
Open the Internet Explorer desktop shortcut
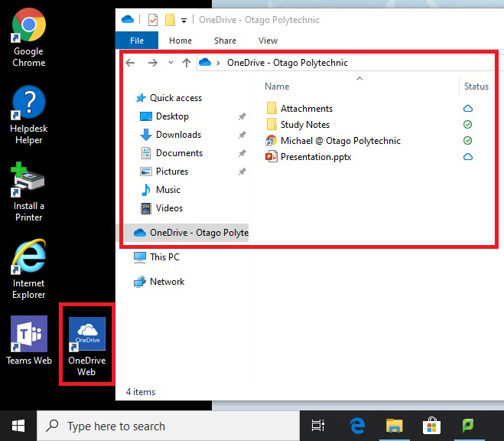pos(28,269)
